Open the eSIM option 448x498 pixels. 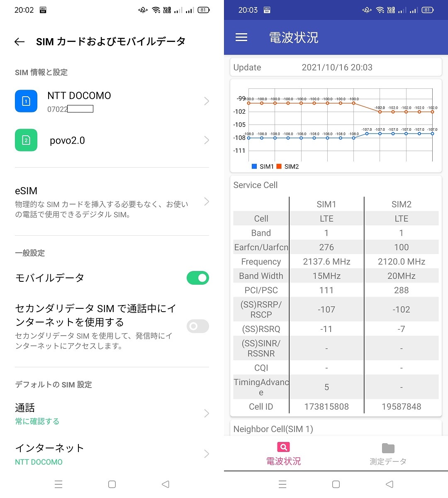(112, 202)
